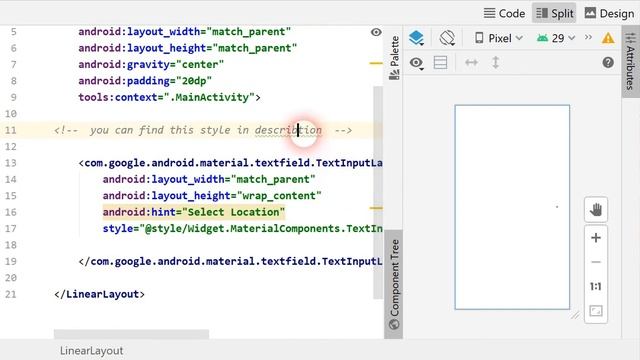Click the editor horizontal scrollbar

[131, 334]
